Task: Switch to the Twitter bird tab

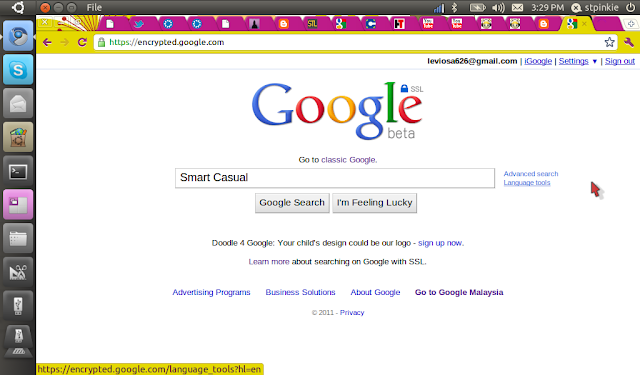Action: (x=139, y=24)
